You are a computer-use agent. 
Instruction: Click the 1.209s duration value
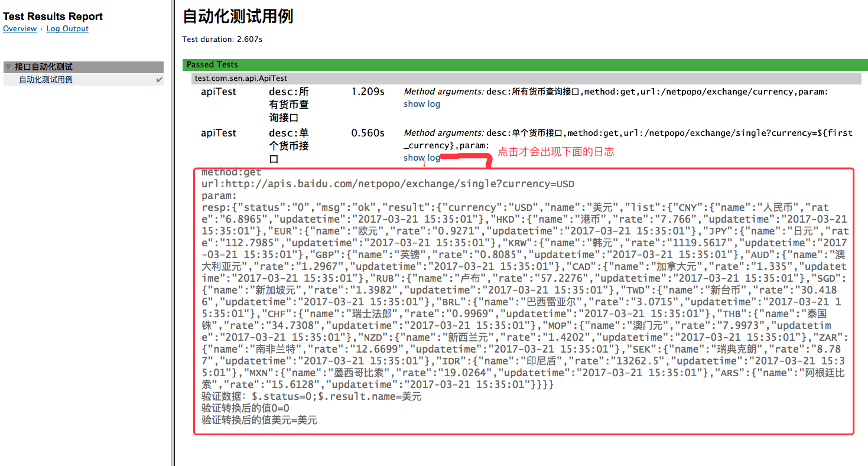368,92
